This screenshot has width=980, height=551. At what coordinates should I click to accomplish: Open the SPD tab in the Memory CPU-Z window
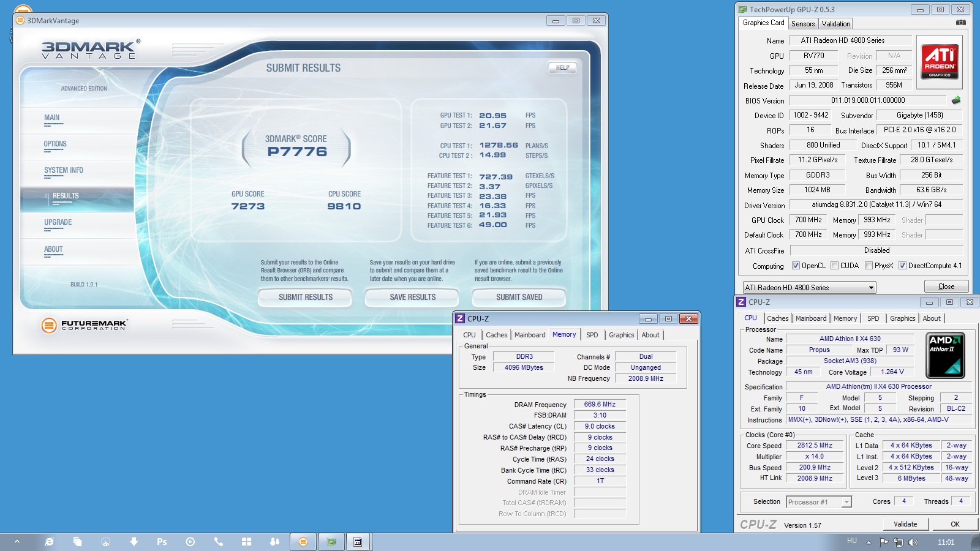[x=592, y=335]
